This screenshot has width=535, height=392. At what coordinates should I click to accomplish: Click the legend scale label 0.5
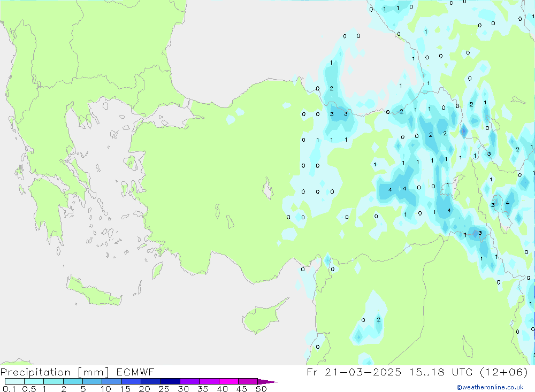tap(29, 389)
